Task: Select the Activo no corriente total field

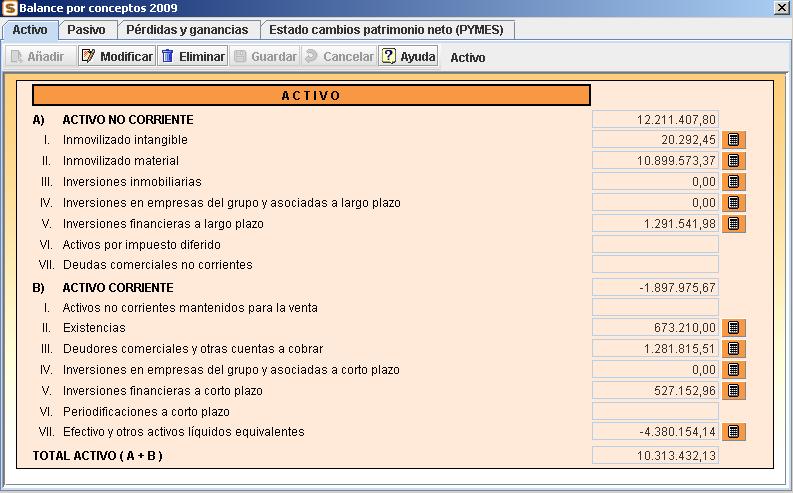Action: coord(655,120)
